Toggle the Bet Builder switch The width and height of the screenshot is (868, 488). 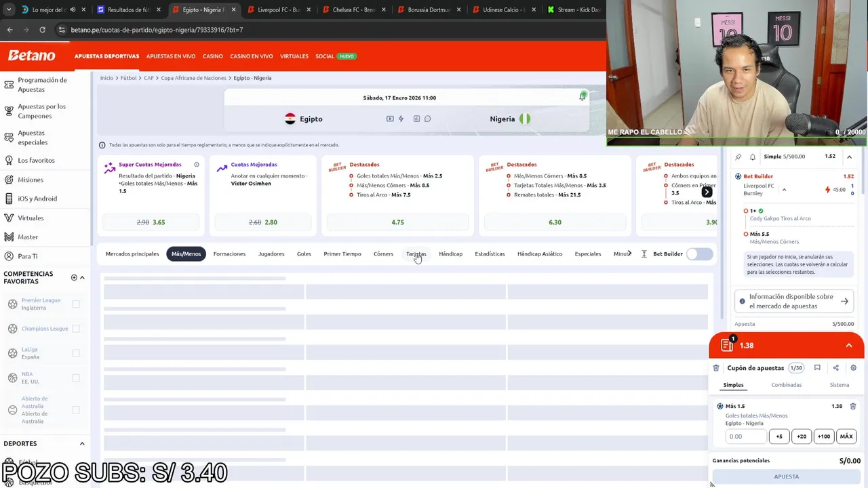point(700,253)
